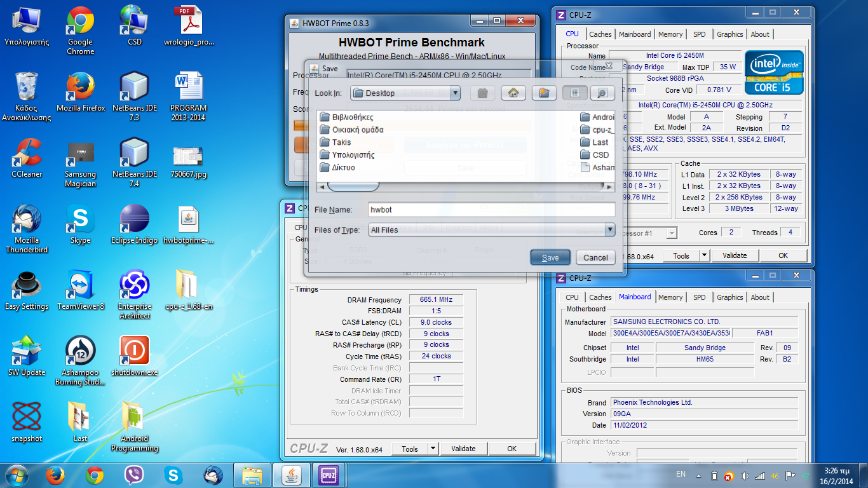The width and height of the screenshot is (868, 488).
Task: Click OK in Timings CPU-Z window
Action: [512, 449]
